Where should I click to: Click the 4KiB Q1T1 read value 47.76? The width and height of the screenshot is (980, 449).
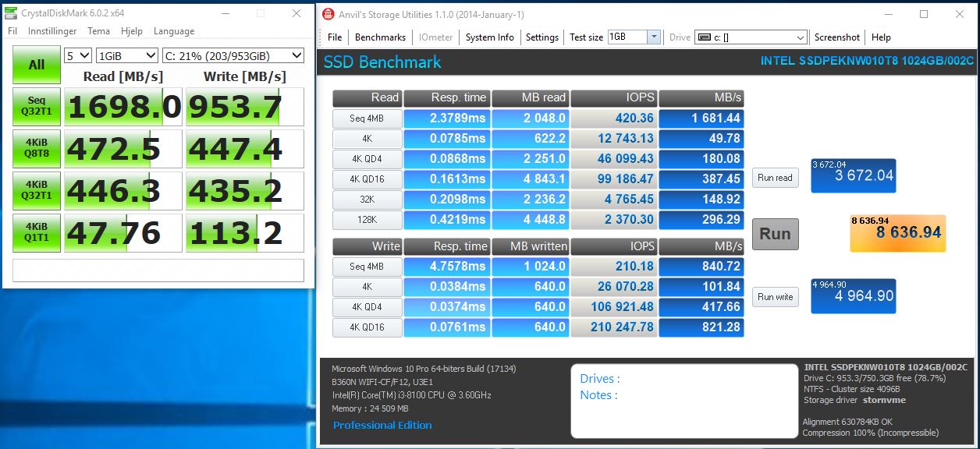point(123,233)
